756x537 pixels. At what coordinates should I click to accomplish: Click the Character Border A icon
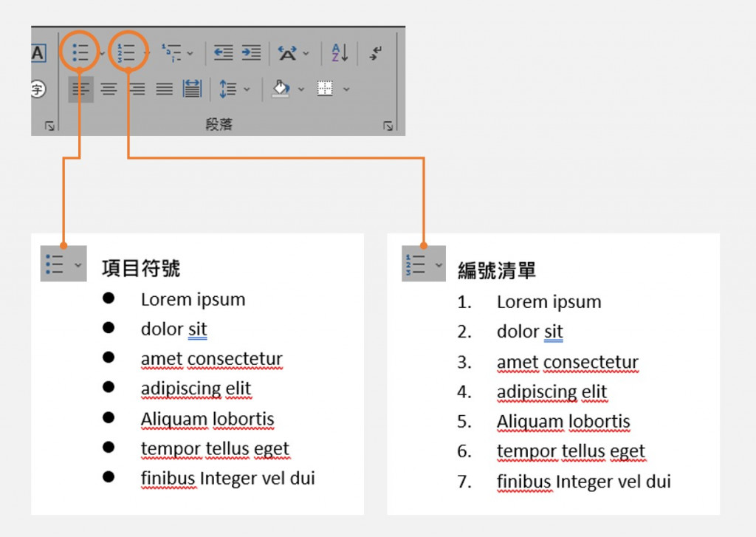(38, 53)
